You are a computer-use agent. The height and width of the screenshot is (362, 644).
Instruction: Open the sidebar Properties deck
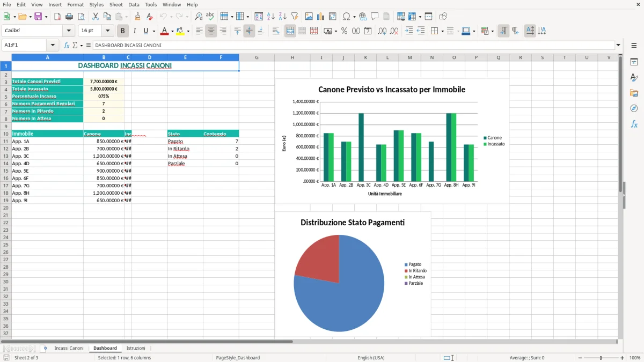634,62
